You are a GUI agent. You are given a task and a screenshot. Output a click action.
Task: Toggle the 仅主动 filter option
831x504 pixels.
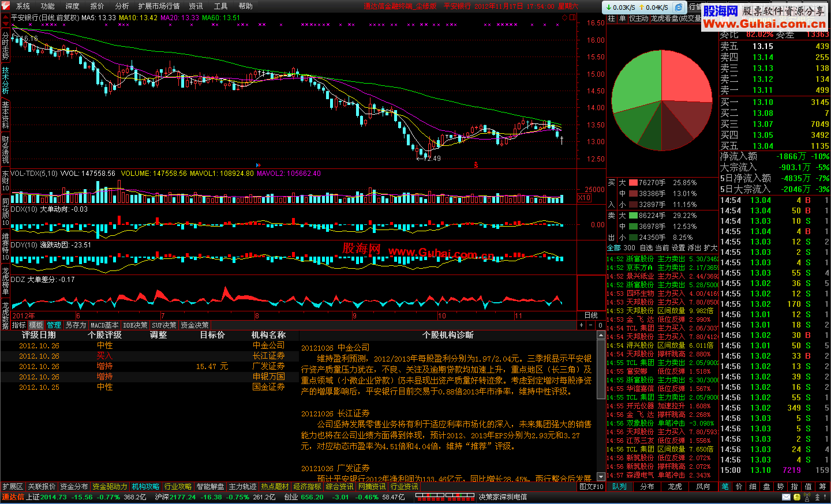point(638,18)
